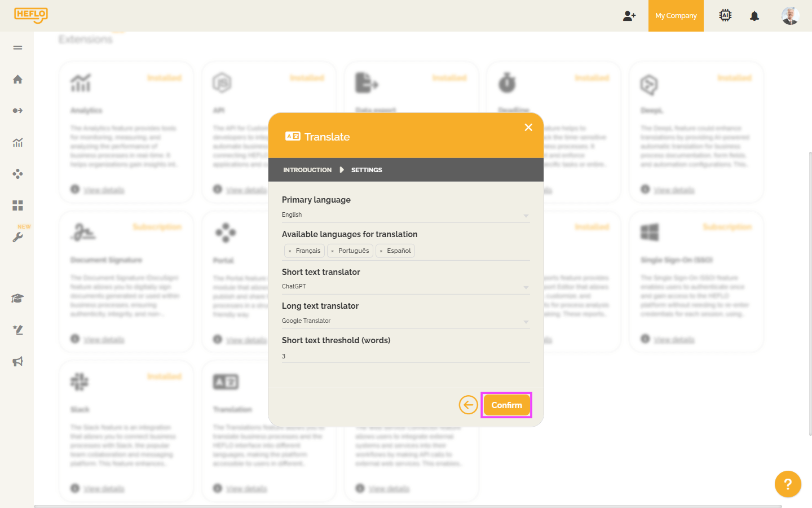Open the notifications bell

pyautogui.click(x=754, y=16)
